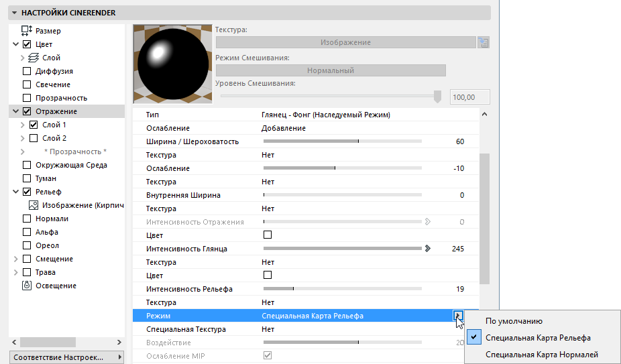621x364 pixels.
Task: Collapse the Отражение tree node
Action: pyautogui.click(x=16, y=111)
